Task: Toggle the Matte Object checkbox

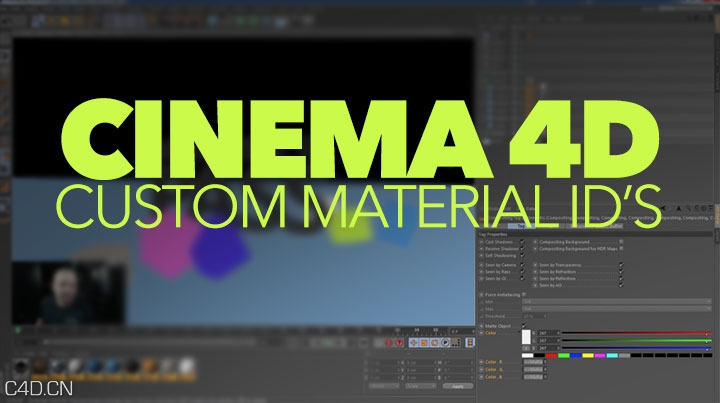Action: coord(524,326)
